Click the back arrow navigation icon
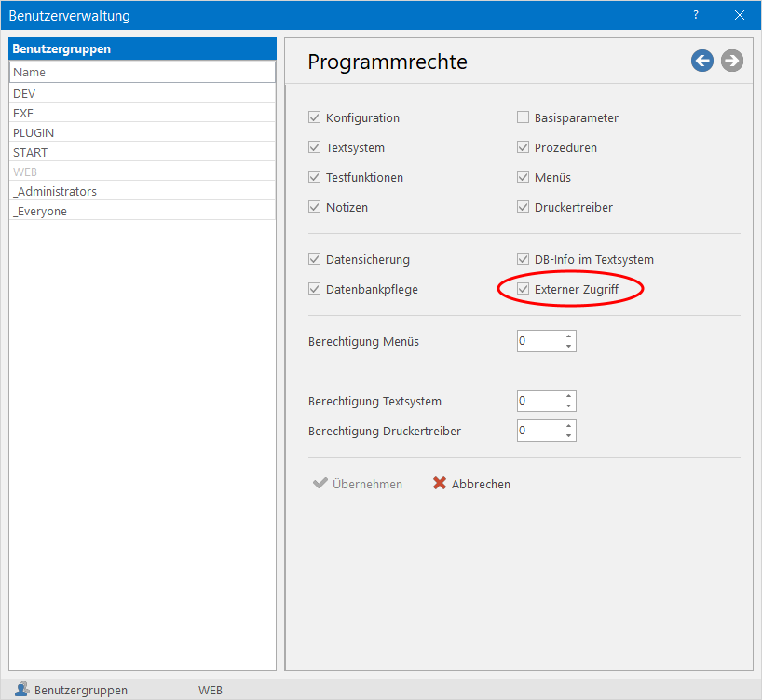The image size is (762, 700). coord(701,61)
